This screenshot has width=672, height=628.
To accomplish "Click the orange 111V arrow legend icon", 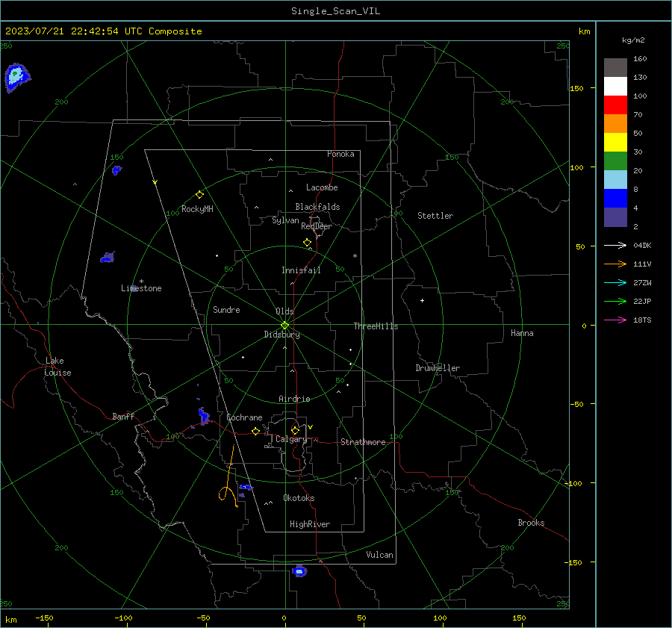I will pyautogui.click(x=615, y=264).
